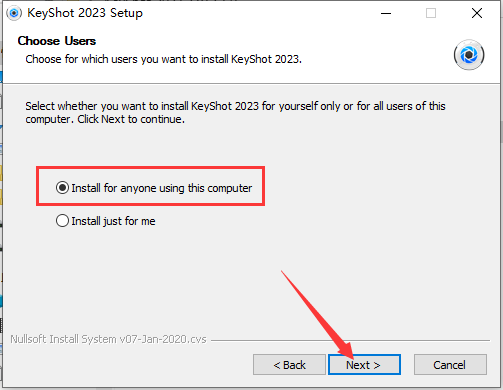Click the 'Select whether you want to install' instructions

click(235, 112)
